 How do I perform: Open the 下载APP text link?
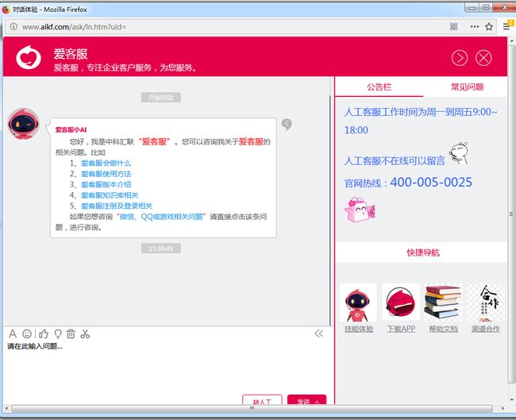coord(401,329)
